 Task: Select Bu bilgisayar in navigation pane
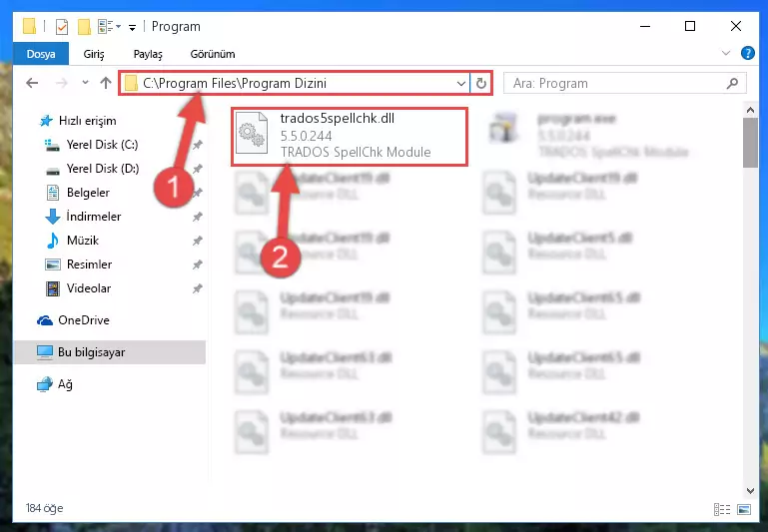(110, 352)
